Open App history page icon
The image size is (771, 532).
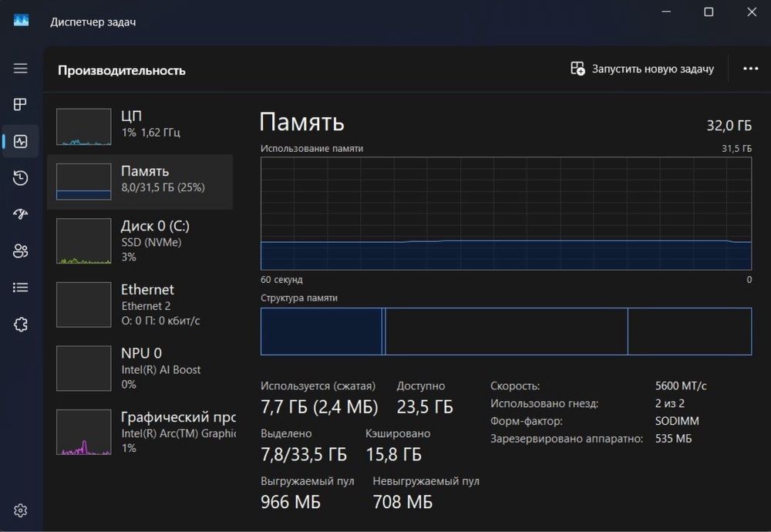[x=20, y=178]
